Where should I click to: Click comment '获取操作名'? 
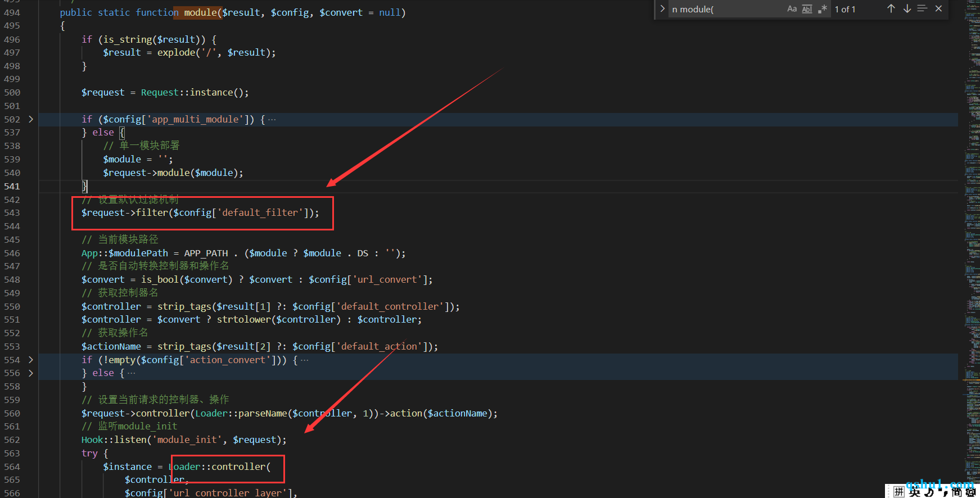click(x=123, y=333)
